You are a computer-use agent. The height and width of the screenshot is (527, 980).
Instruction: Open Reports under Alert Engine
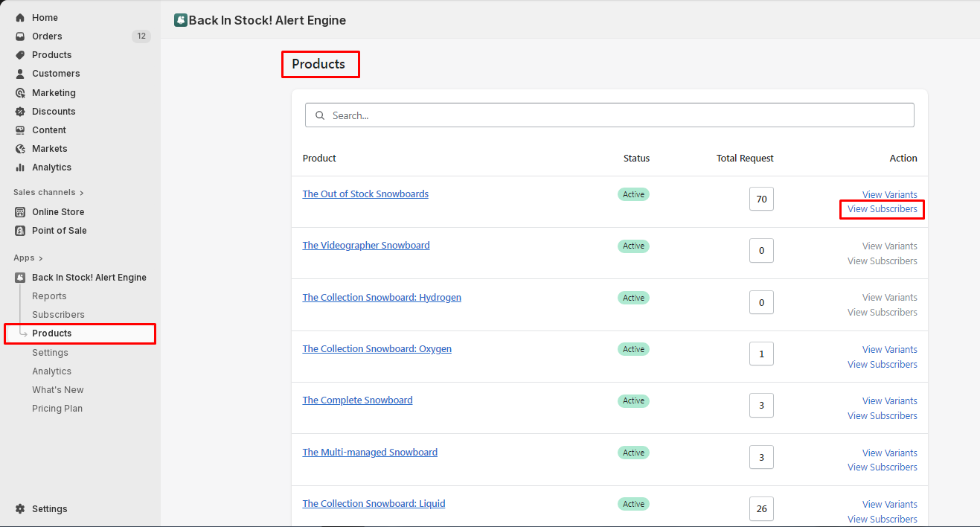click(49, 296)
